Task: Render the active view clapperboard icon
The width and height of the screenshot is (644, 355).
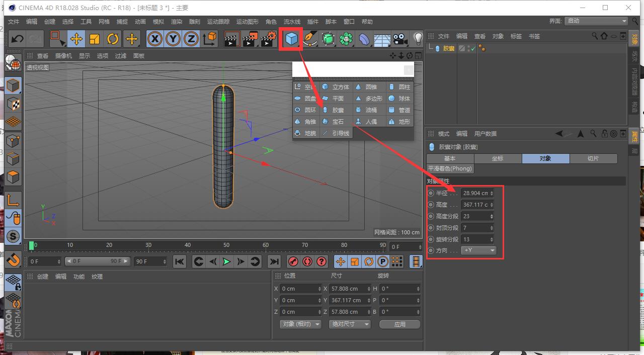Action: tap(232, 39)
